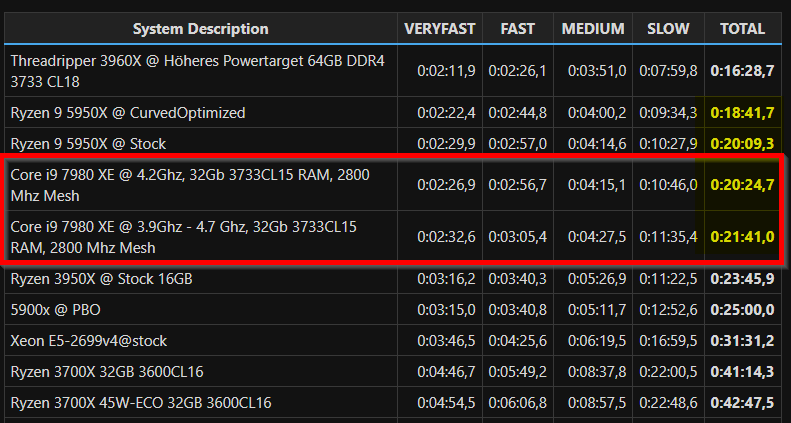791x423 pixels.
Task: Click MEDIUM value 0:05:26,9
Action: click(597, 279)
